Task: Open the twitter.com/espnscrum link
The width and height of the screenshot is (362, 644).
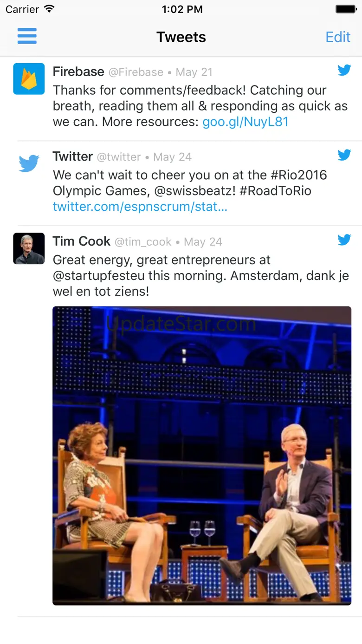Action: 140,207
